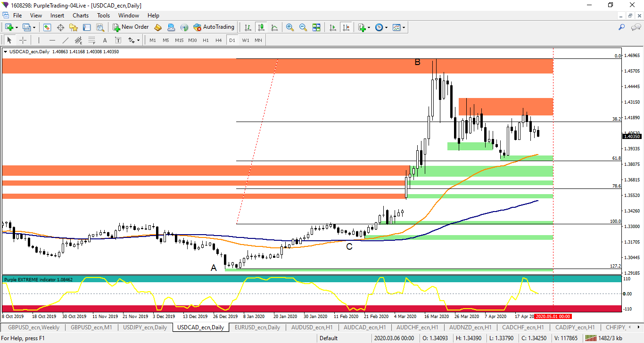Switch to the USDJPY_ecn,Daily tab
Screen dimensions: 644x343
pyautogui.click(x=145, y=327)
